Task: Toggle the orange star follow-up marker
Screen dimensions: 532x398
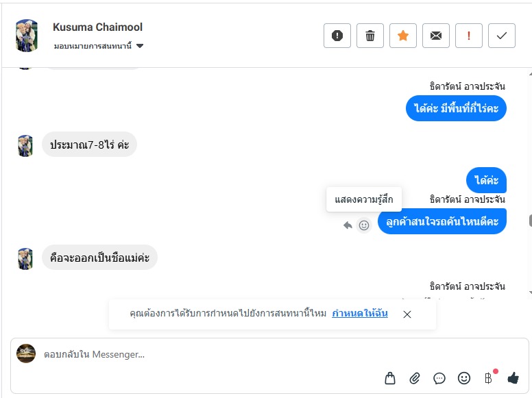Action: click(403, 36)
